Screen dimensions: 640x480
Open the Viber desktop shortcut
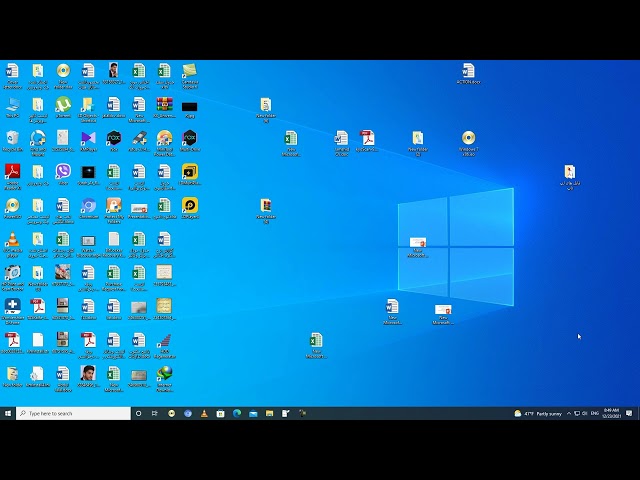pos(63,175)
